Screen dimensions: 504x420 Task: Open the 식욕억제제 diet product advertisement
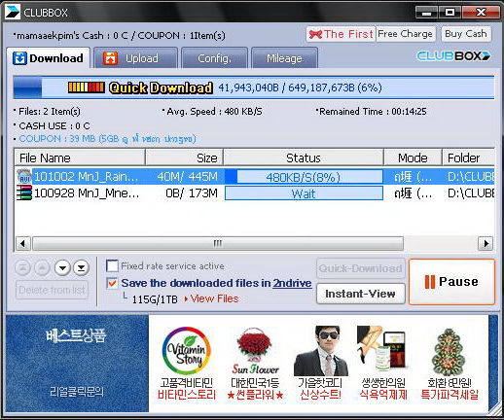[x=383, y=363]
